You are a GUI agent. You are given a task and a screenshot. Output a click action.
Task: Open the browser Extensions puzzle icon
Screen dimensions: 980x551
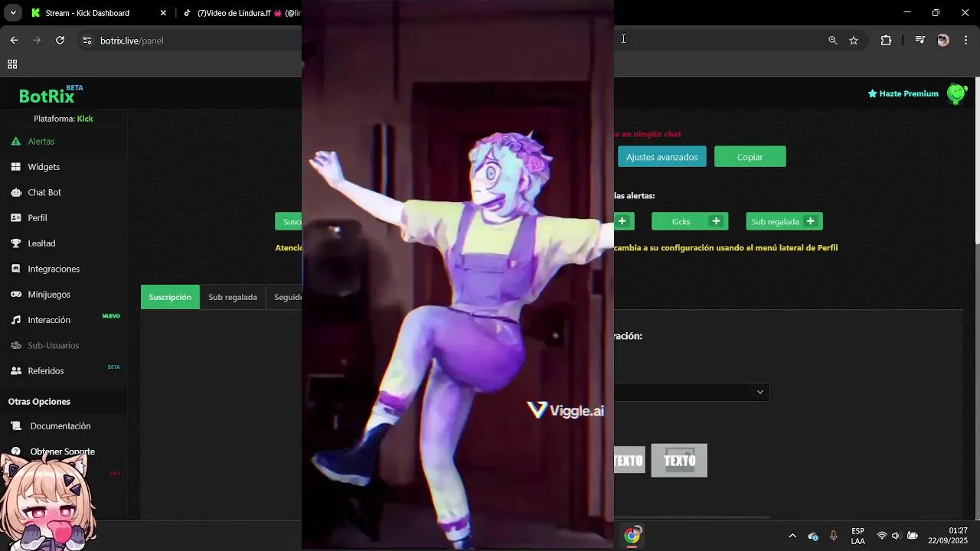(886, 41)
